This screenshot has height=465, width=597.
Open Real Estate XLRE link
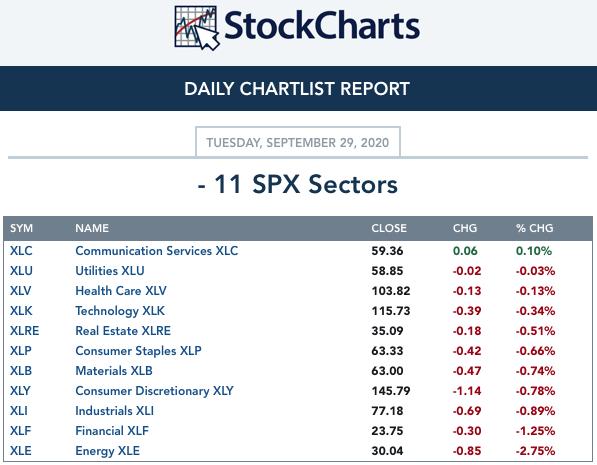(123, 331)
